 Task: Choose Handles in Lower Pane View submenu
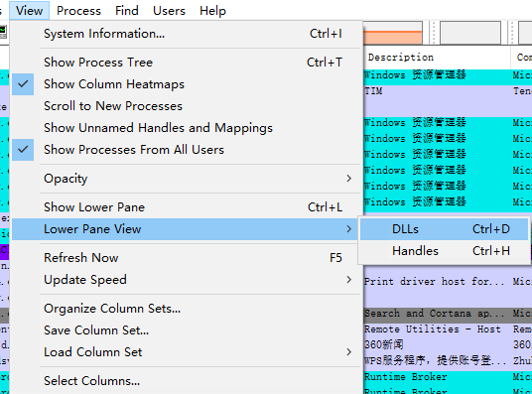(444, 251)
